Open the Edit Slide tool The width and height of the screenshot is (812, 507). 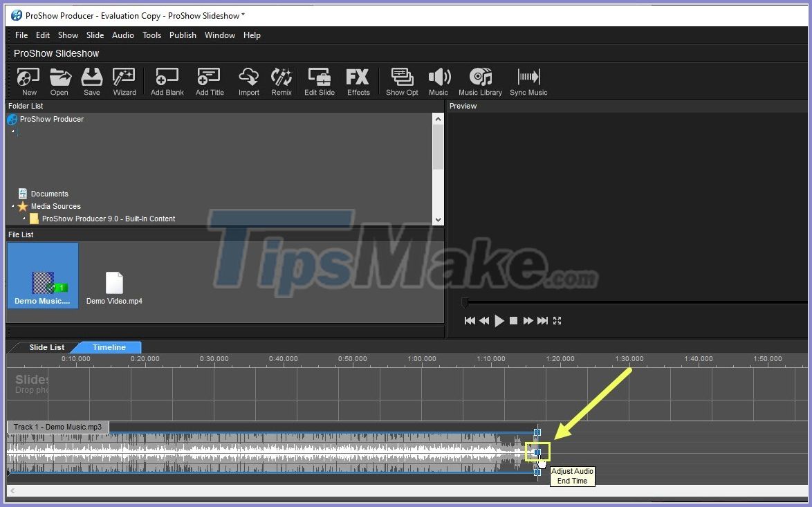click(319, 81)
